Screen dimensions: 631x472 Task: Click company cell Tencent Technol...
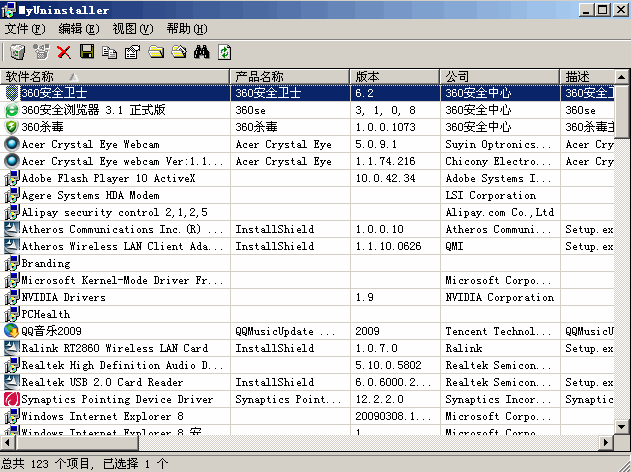(498, 331)
